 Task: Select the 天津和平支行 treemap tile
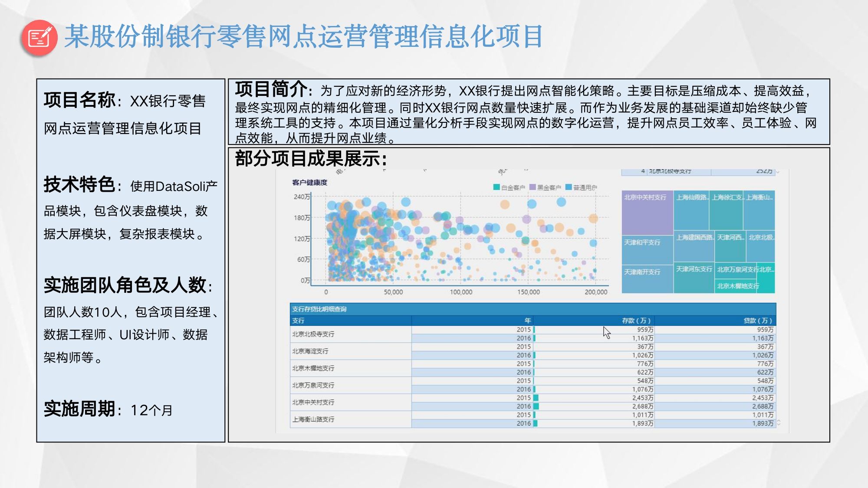[x=647, y=250]
